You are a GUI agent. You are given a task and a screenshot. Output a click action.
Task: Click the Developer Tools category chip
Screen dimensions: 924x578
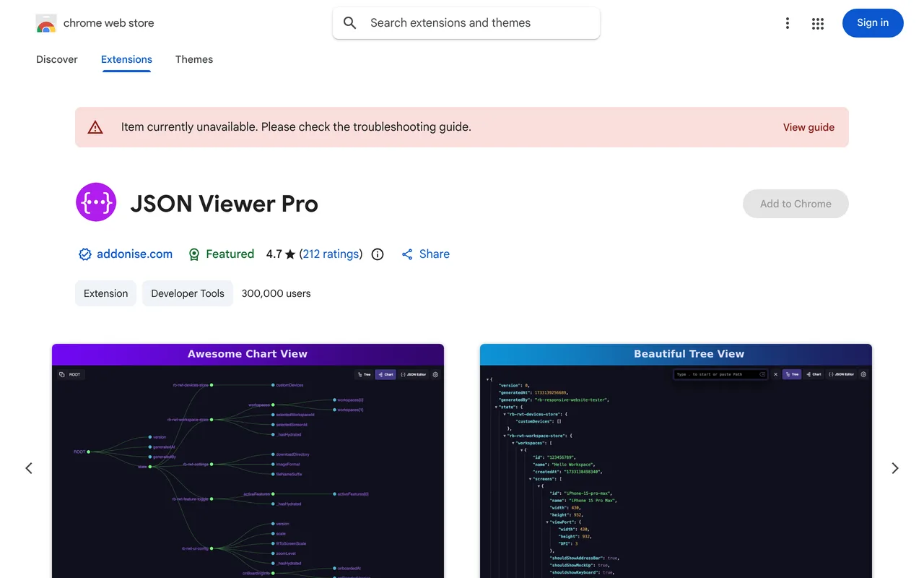(x=188, y=293)
